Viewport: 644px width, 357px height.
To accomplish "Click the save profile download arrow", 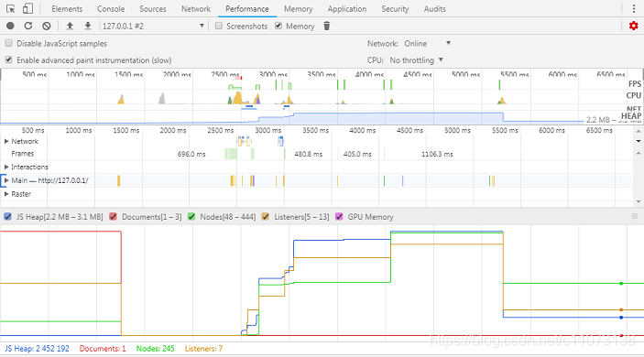I will pyautogui.click(x=88, y=26).
